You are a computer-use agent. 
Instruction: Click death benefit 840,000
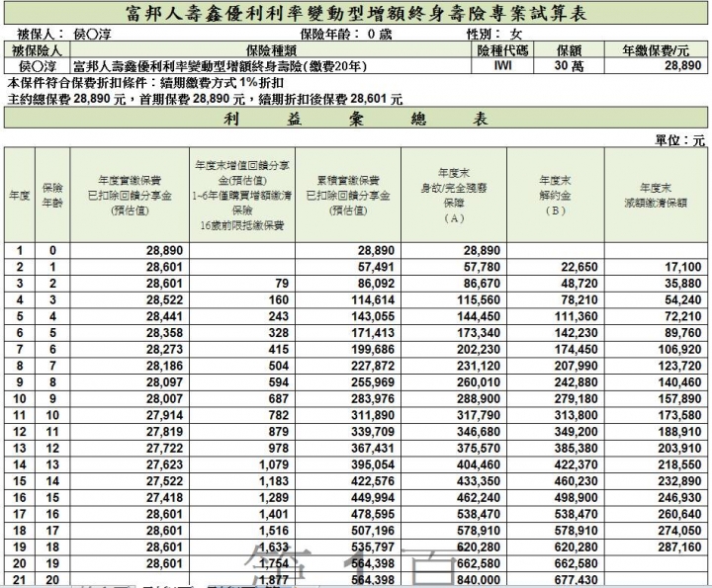tap(479, 580)
